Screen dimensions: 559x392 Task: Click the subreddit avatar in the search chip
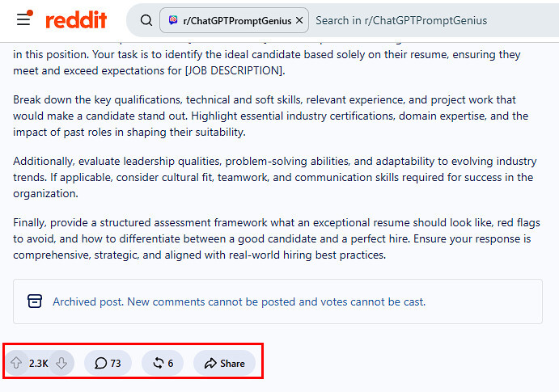173,20
